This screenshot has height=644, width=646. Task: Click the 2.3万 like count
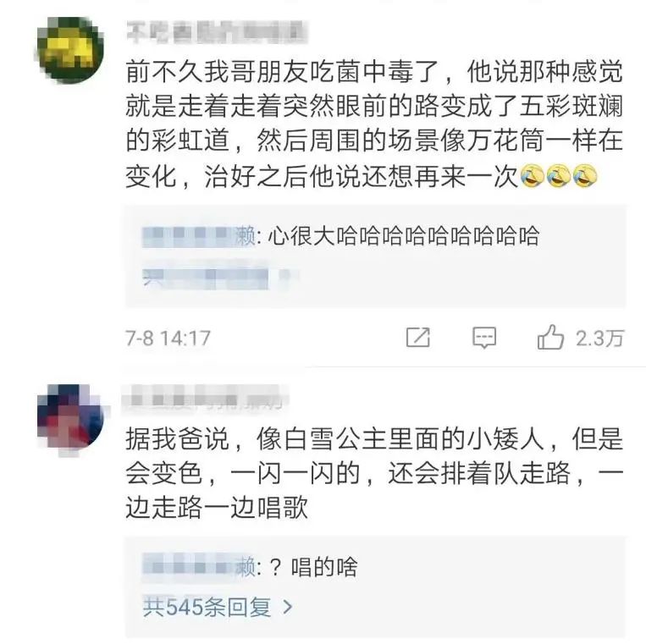click(599, 339)
